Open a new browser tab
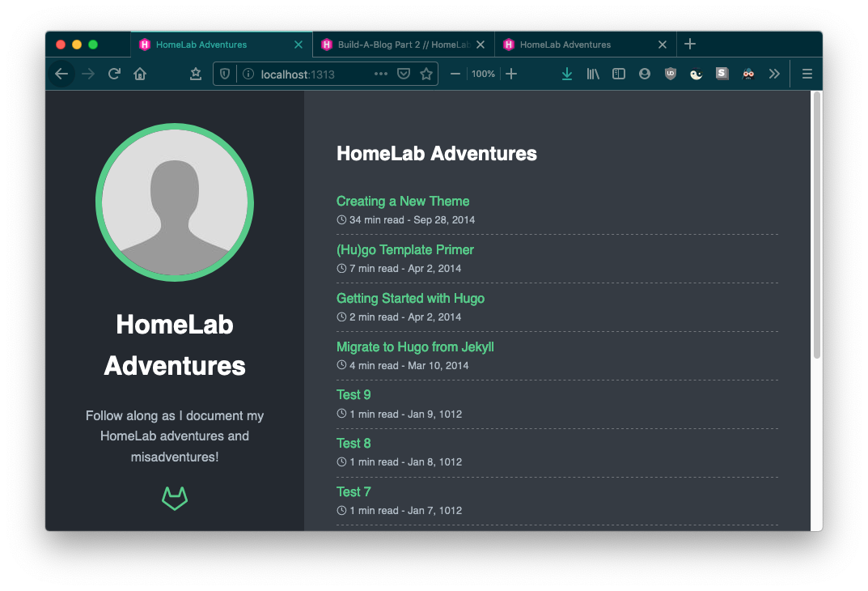 [x=689, y=45]
